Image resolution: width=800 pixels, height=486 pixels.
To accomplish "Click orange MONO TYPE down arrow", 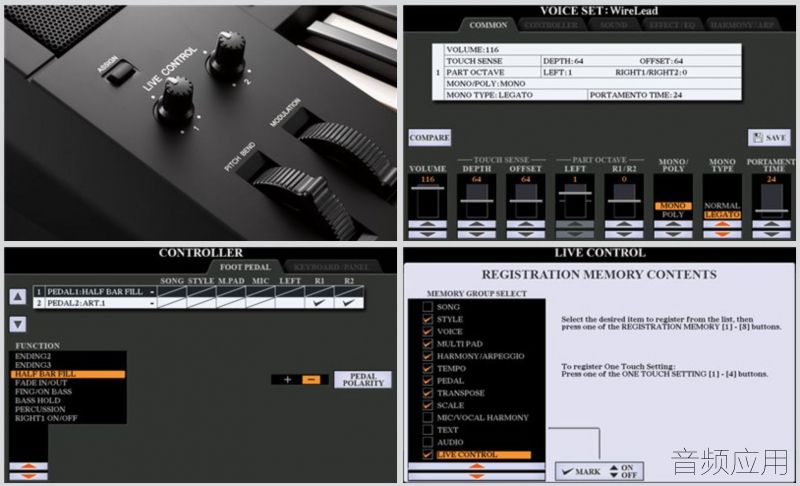I will click(x=722, y=235).
